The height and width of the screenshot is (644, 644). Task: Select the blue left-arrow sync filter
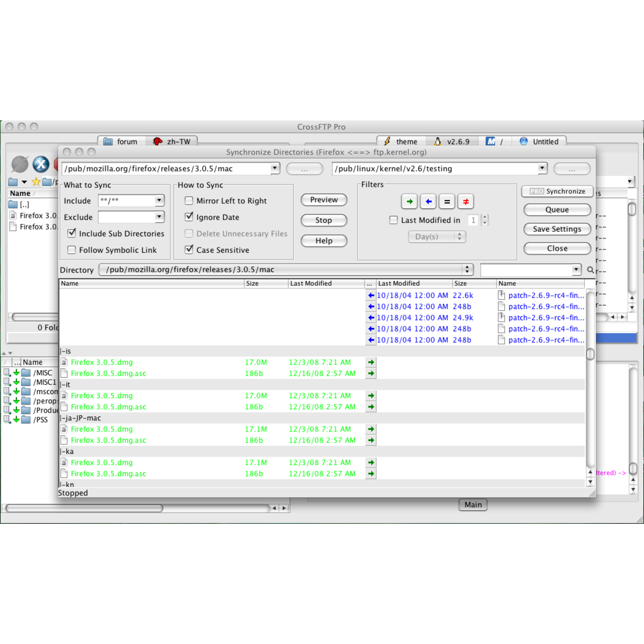point(428,201)
